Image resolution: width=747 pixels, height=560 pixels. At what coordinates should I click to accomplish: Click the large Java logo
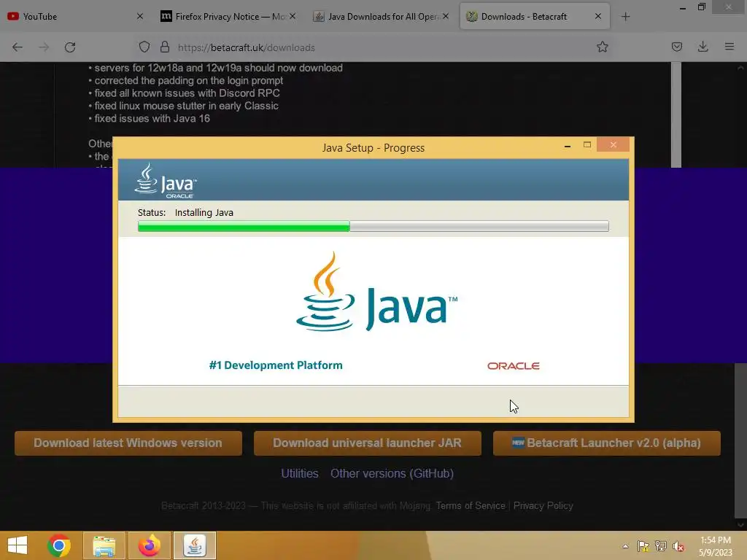(x=376, y=292)
